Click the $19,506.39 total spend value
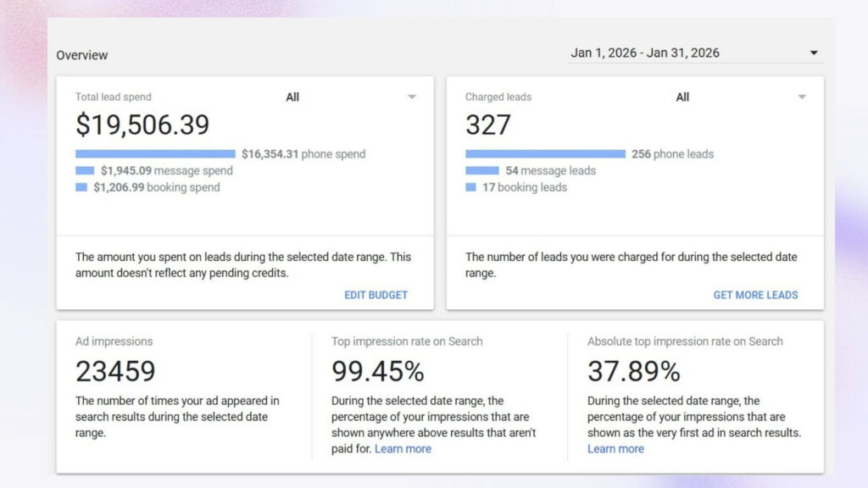 click(x=142, y=124)
